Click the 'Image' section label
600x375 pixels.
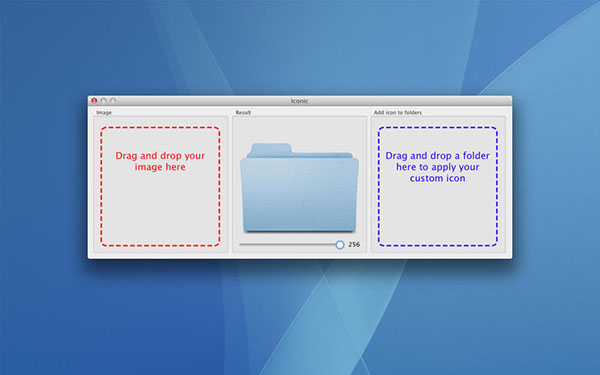[x=104, y=112]
